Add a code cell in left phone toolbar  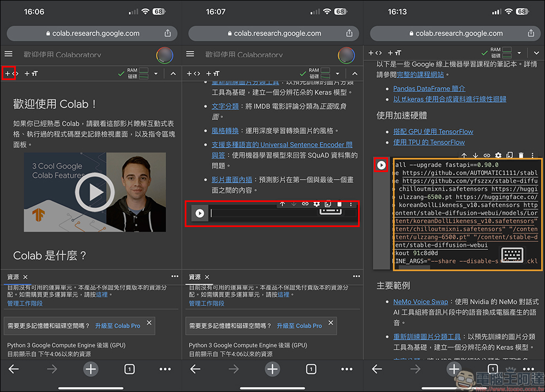[11, 73]
